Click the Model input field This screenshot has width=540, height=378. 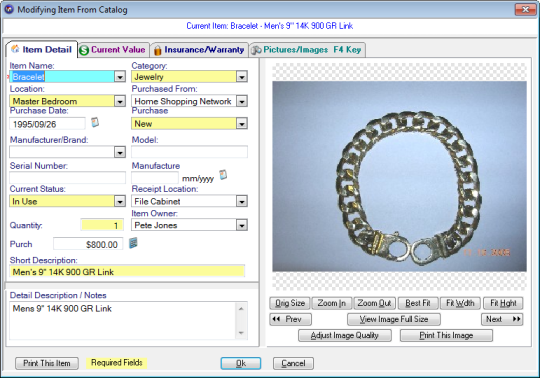(x=189, y=152)
